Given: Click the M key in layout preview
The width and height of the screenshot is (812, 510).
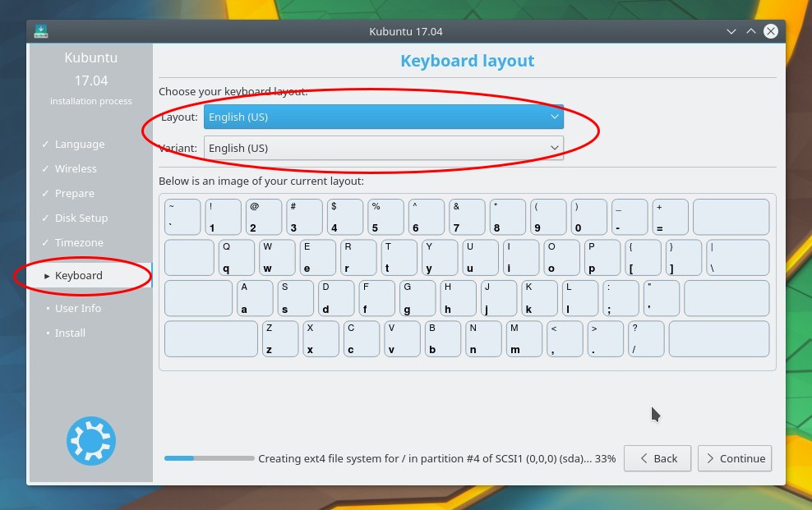Looking at the screenshot, I should 524,339.
